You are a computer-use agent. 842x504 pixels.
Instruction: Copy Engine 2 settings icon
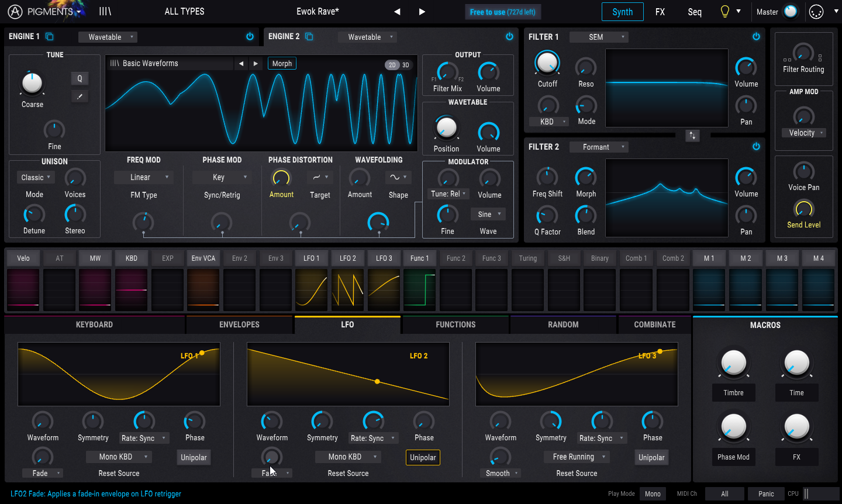(x=309, y=37)
